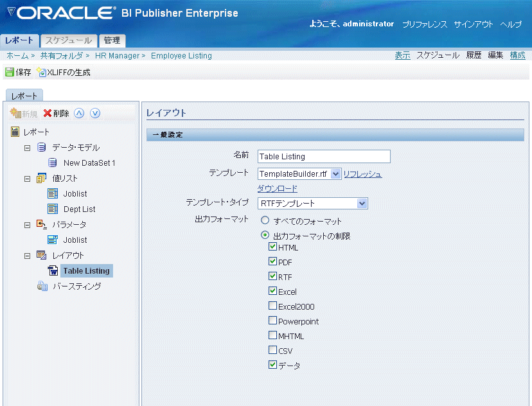Open the 表示 view link
This screenshot has width=532, height=406.
pyautogui.click(x=403, y=55)
